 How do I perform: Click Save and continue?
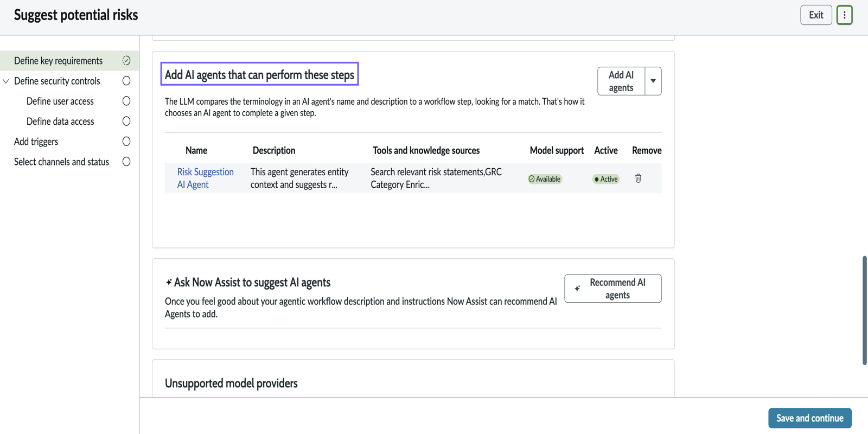810,418
